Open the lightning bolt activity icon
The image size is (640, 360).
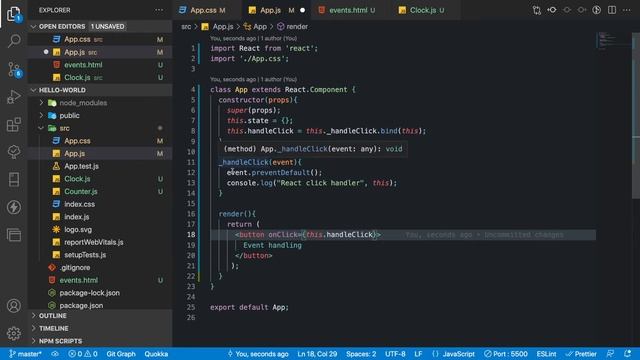[13, 207]
